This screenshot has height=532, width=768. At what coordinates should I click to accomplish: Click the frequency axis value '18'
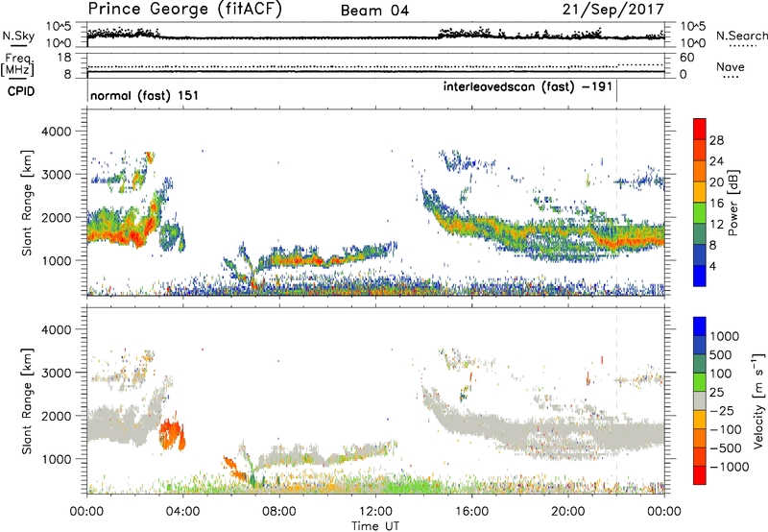[64, 58]
